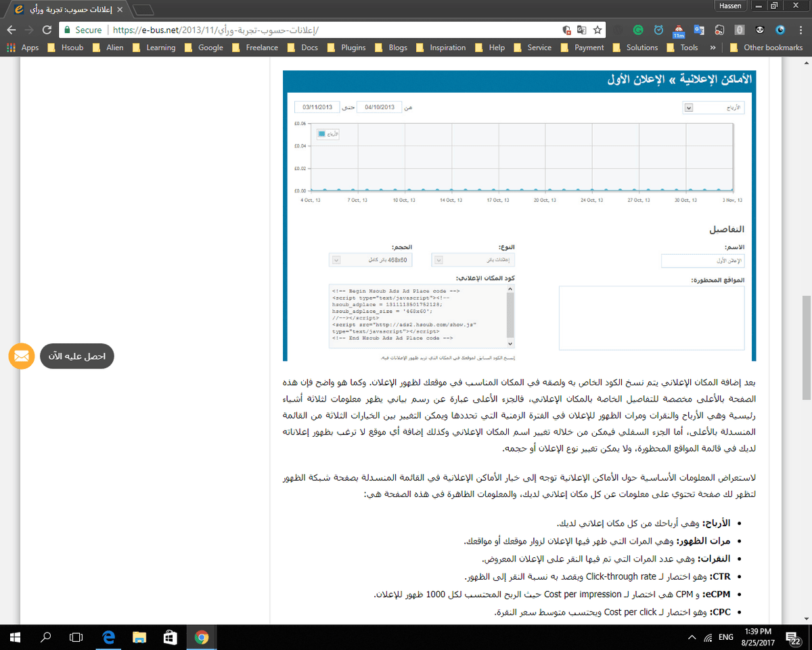Open the Other bookmarks folder

tap(766, 47)
